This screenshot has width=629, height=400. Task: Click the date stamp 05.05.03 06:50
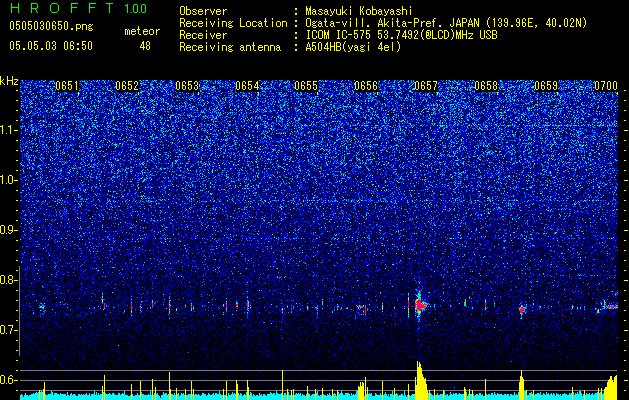pos(51,46)
